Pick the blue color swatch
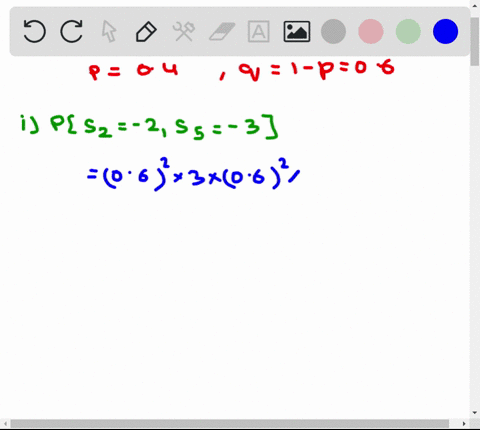This screenshot has height=430, width=480. [445, 31]
